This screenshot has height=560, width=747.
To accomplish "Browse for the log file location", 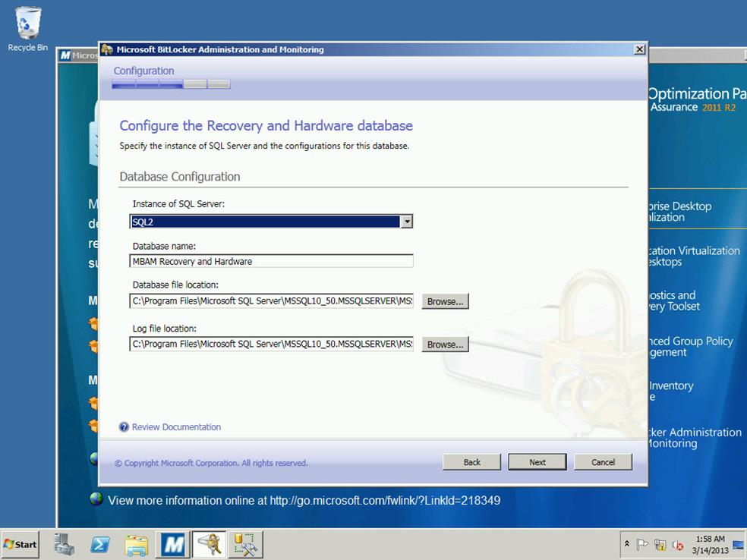I will pyautogui.click(x=445, y=344).
